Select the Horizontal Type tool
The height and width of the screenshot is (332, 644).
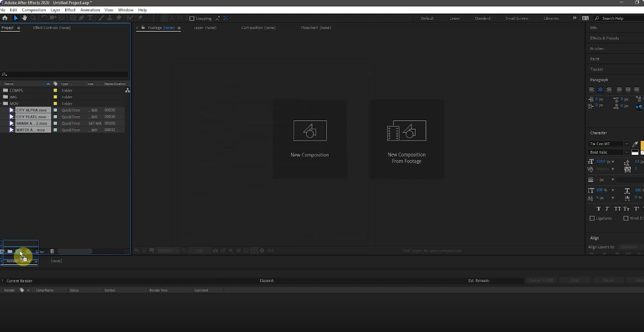90,18
